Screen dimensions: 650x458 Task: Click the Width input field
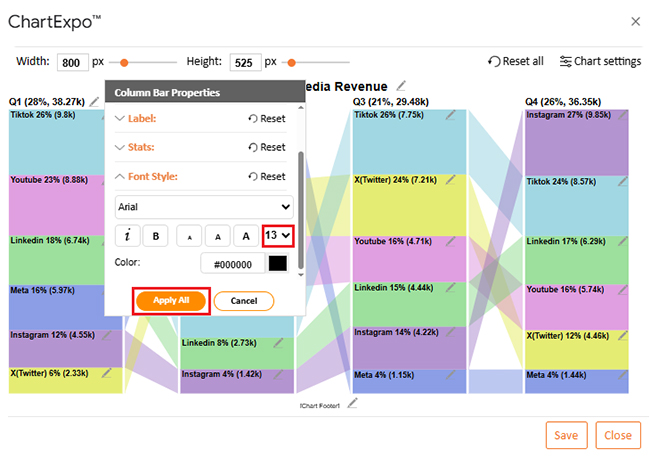(x=73, y=62)
